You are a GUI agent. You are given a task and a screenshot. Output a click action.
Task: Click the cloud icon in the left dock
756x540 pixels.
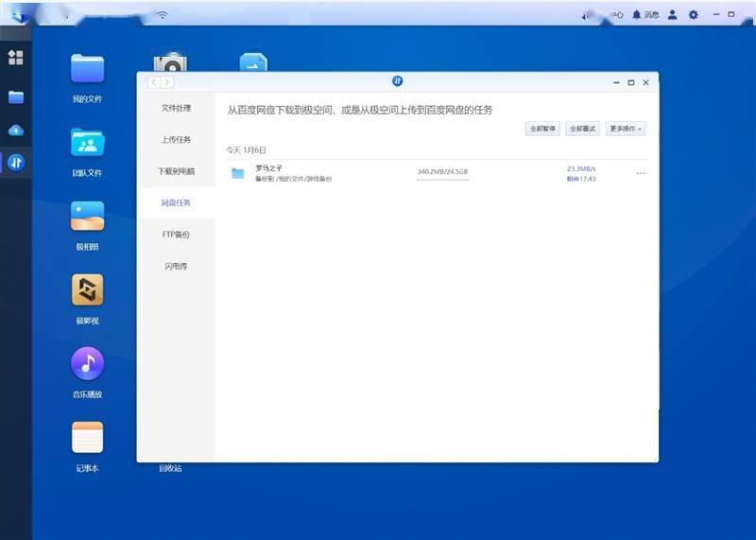[16, 130]
